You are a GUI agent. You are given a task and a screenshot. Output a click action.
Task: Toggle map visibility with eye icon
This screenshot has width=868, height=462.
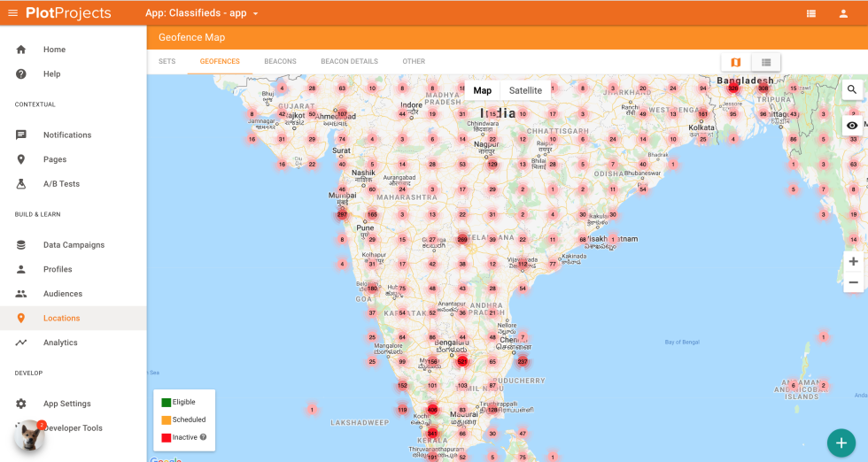coord(852,126)
